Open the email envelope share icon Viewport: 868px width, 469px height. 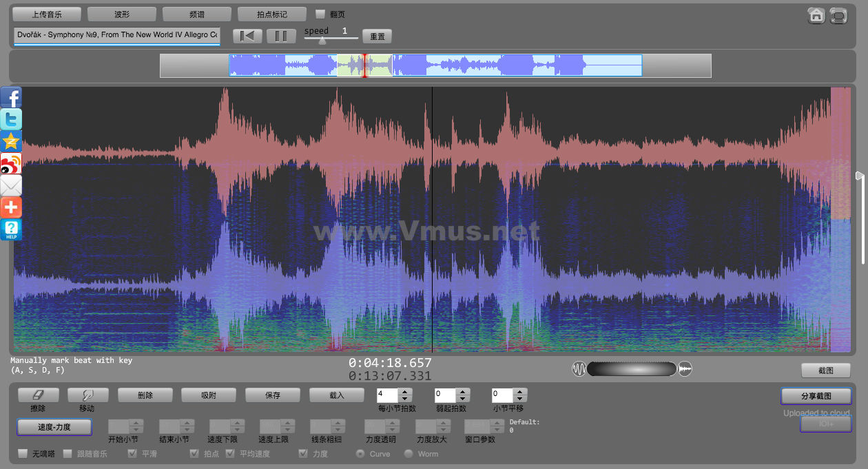(11, 185)
